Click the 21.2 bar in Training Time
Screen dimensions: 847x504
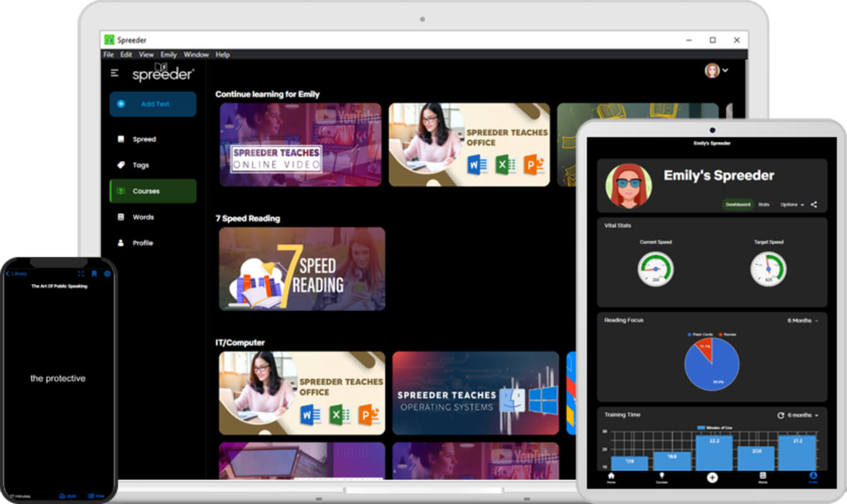pos(797,453)
